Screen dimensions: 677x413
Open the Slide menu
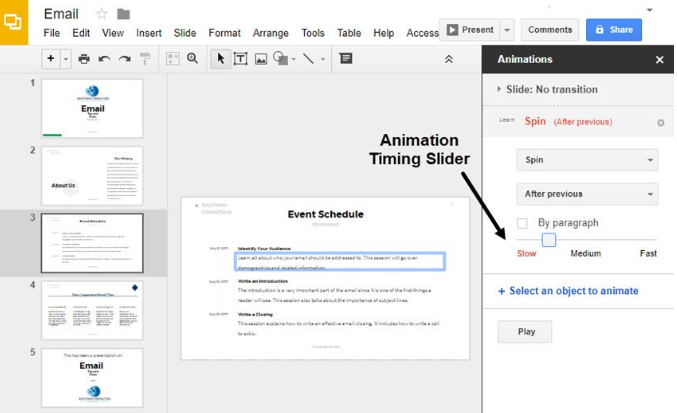pyautogui.click(x=185, y=33)
